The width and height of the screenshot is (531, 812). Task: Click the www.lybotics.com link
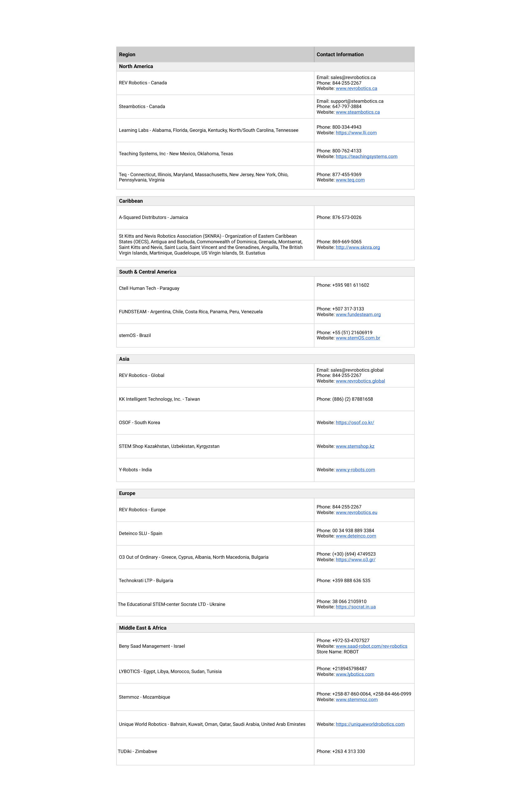pyautogui.click(x=355, y=674)
